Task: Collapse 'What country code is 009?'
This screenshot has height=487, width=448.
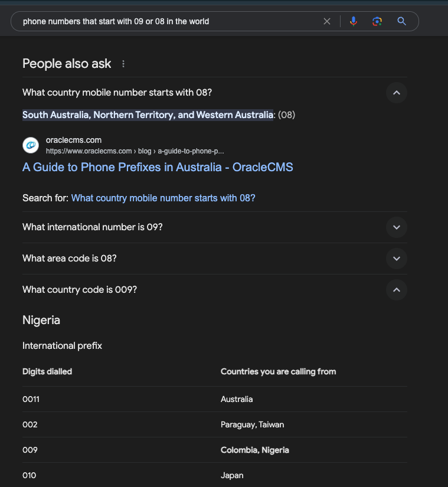Action: coord(397,290)
